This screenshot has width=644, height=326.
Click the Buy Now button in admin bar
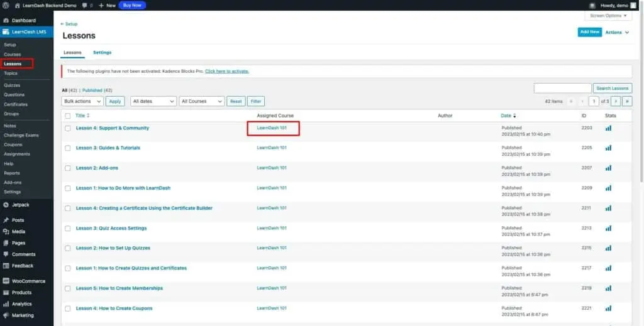click(132, 5)
